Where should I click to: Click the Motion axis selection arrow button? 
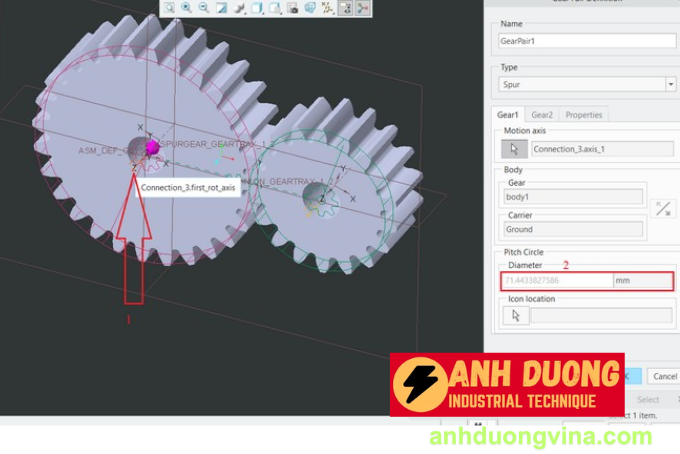tap(515, 149)
